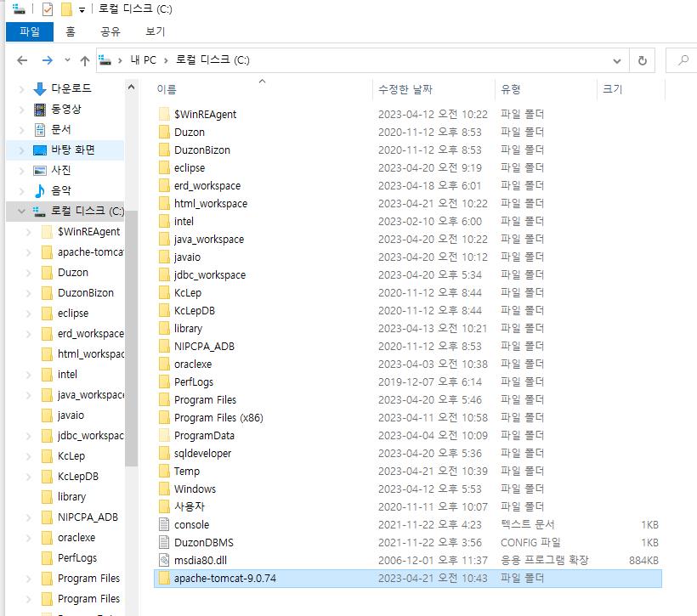This screenshot has height=616, width=697.
Task: Select the 사용자 folder name
Action: [x=190, y=506]
